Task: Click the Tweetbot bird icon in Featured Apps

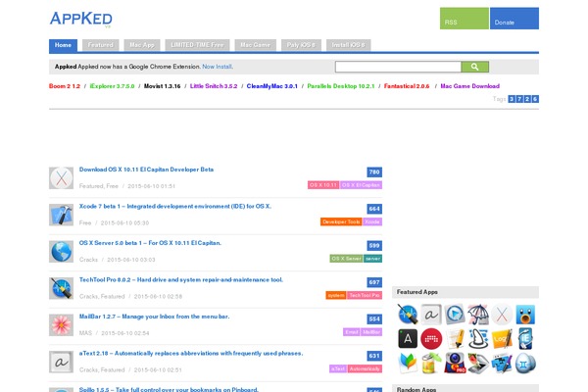Action: click(525, 314)
